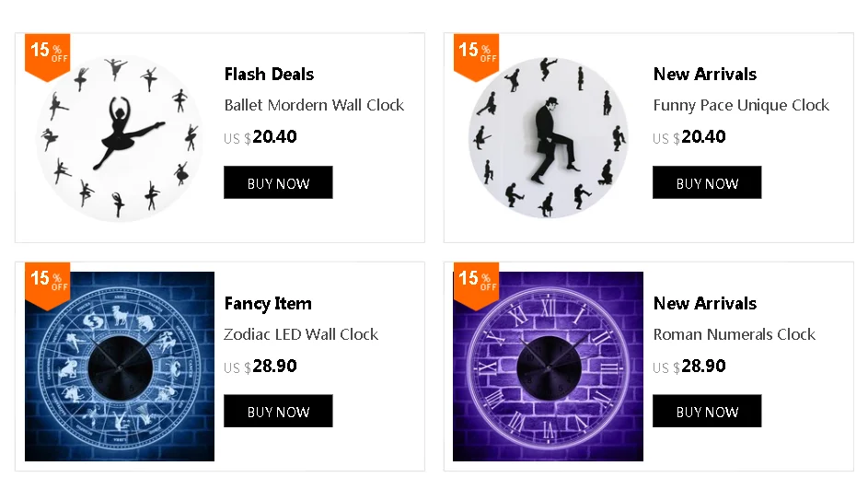Click 15% off badge on ballet clock
The image size is (868, 489).
point(47,52)
